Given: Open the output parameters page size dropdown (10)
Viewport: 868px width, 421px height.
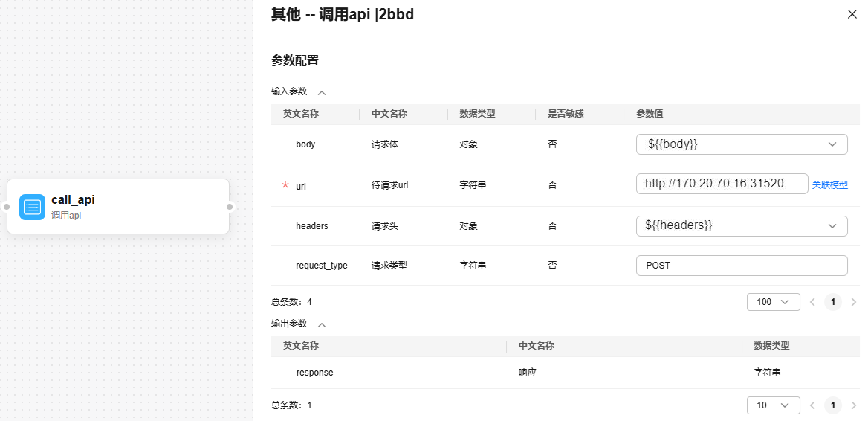Looking at the screenshot, I should pyautogui.click(x=773, y=405).
